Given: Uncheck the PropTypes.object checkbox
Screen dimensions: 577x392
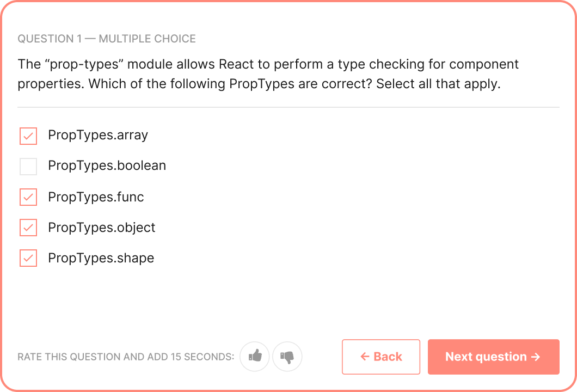Looking at the screenshot, I should point(28,228).
